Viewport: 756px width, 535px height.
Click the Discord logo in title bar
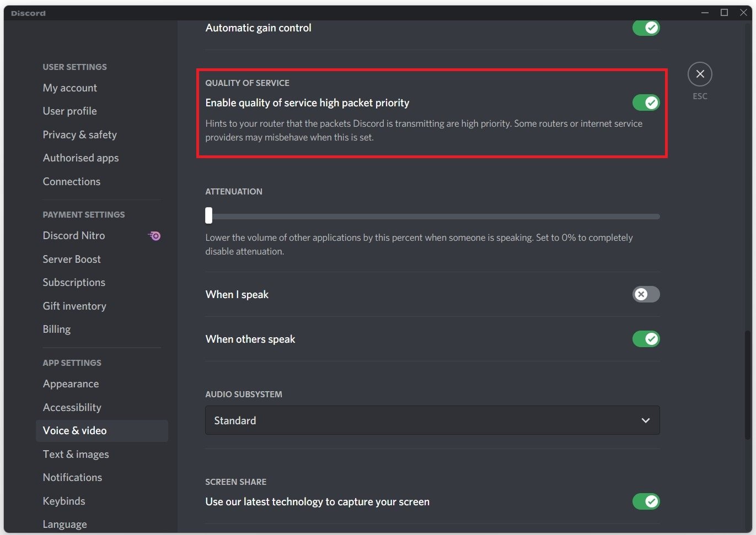28,13
